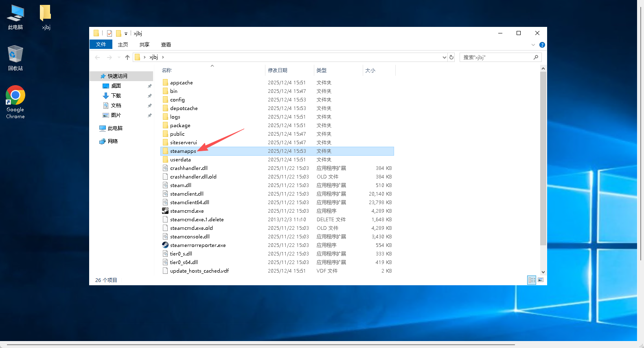Image resolution: width=644 pixels, height=348 pixels.
Task: Select 此电脑 in the navigation pane
Action: pyautogui.click(x=115, y=128)
